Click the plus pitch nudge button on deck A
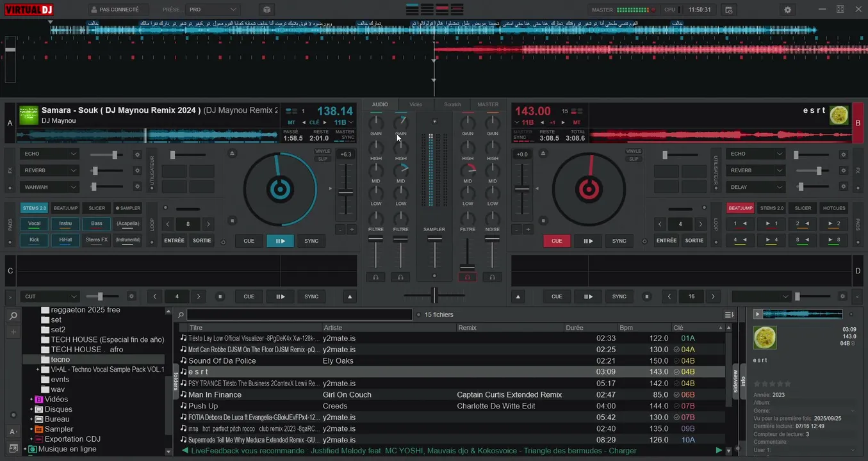The image size is (868, 461). (x=352, y=229)
